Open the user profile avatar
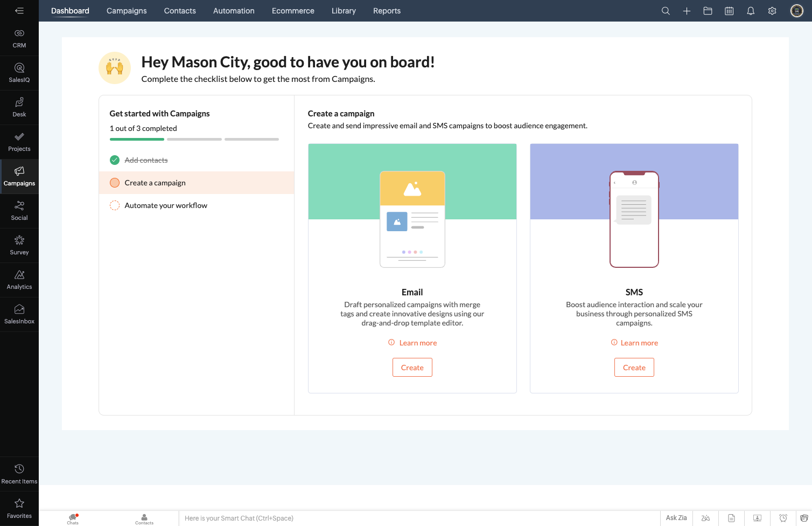This screenshot has height=526, width=812. (797, 11)
